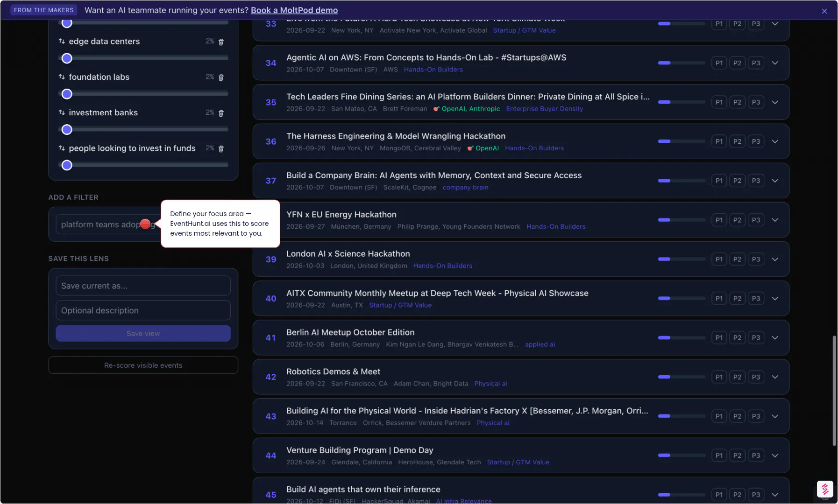Click the Enterprise Buyer Density tag

click(x=545, y=109)
